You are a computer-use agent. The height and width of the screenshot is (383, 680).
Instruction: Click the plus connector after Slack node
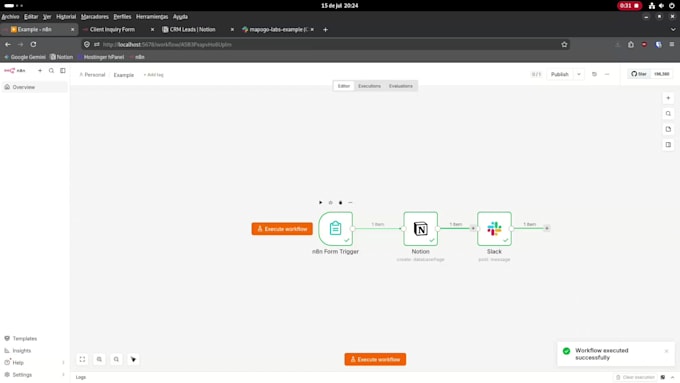pyautogui.click(x=547, y=228)
